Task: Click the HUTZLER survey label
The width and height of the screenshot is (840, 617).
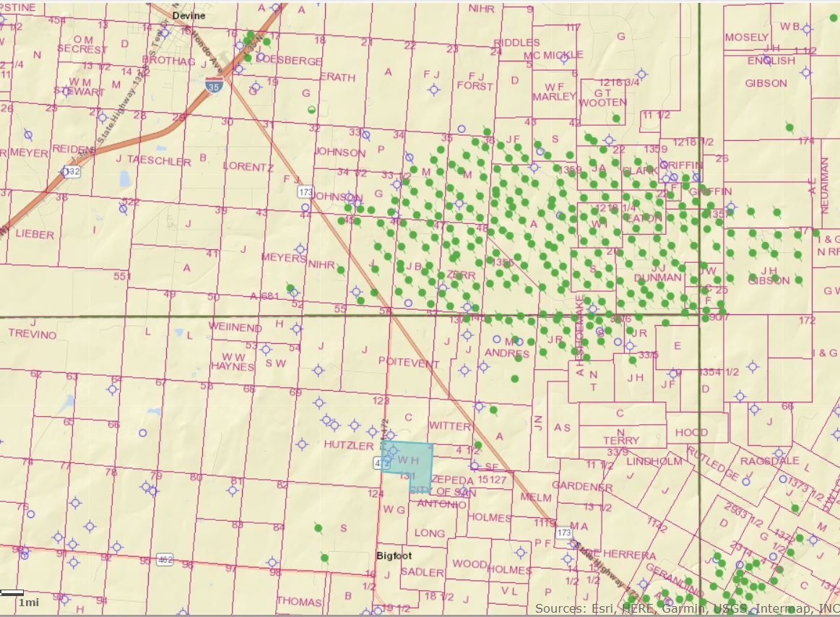Action: pos(349,444)
